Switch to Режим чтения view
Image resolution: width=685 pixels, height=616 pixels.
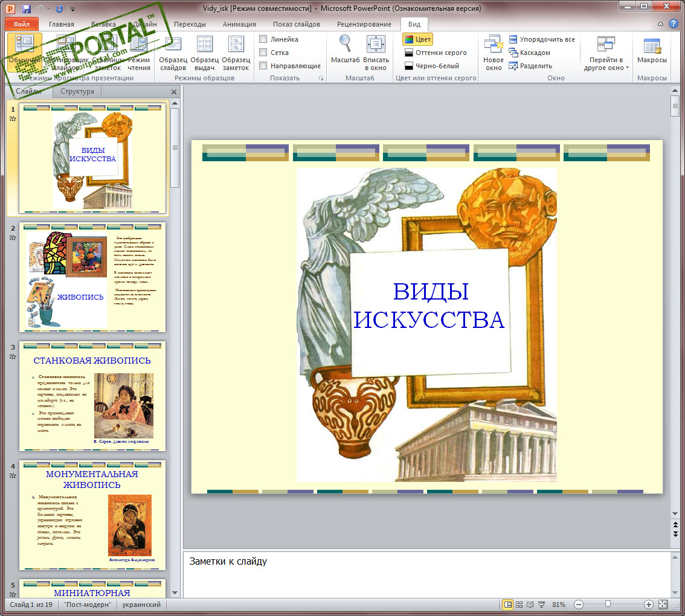click(x=139, y=53)
